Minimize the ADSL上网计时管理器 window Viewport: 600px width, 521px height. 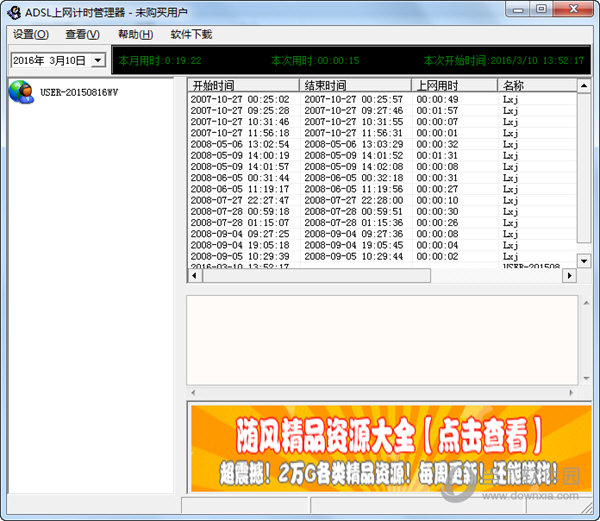(x=518, y=9)
